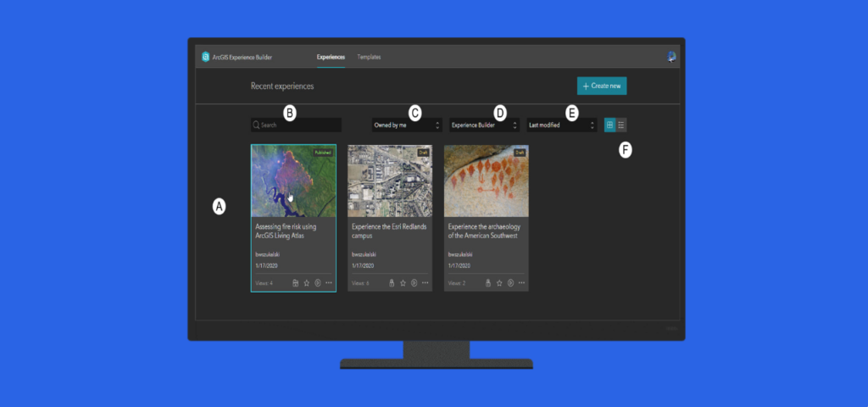
Task: Click the lock icon on archaeology card
Action: click(x=488, y=283)
